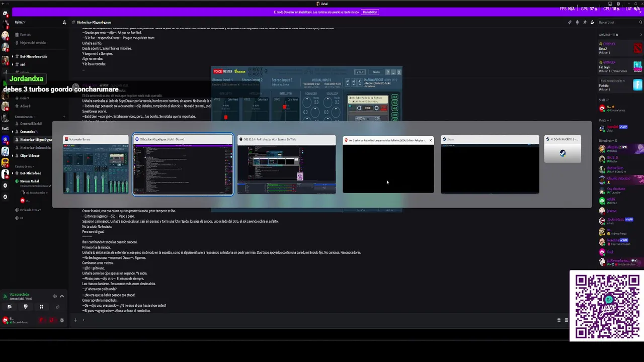Image resolution: width=644 pixels, height=362 pixels.
Task: Expand the Ushal server name dropdown
Action: (20, 22)
